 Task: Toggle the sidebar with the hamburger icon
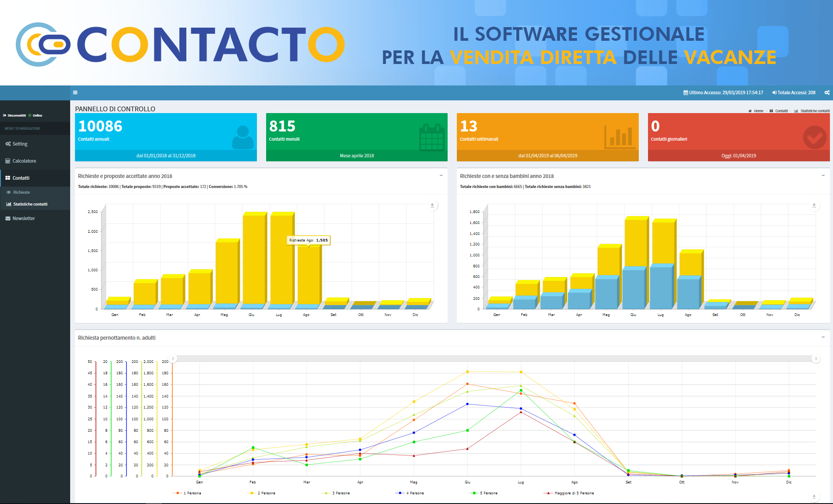75,92
